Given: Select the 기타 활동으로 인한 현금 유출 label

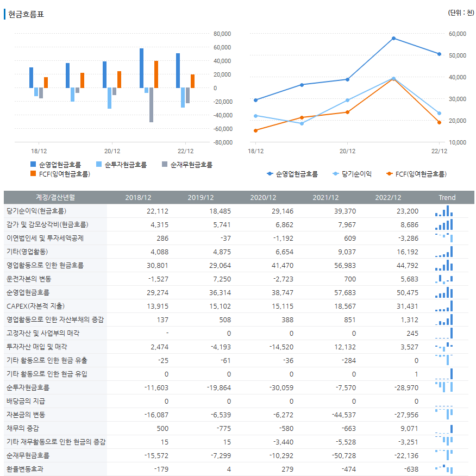Looking at the screenshot, I should tap(47, 361).
